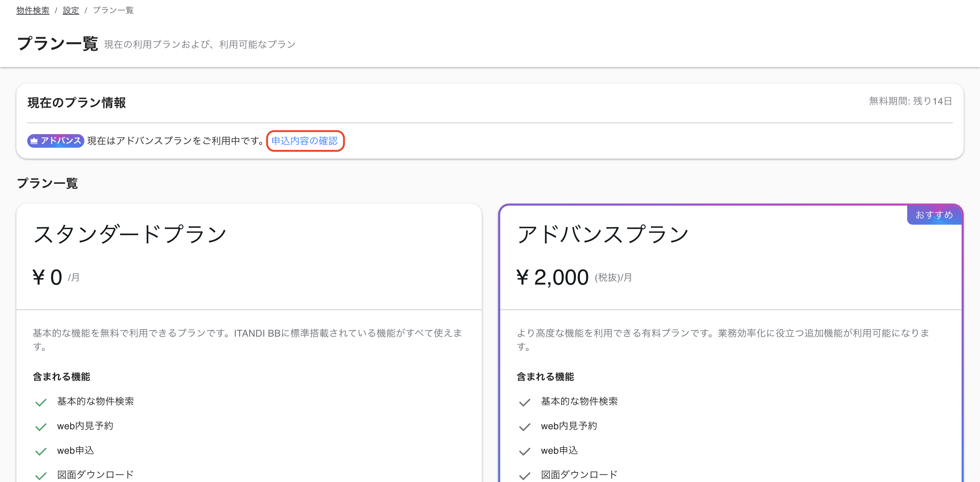Click the gray check beside web内見予約 in Advance
The width and height of the screenshot is (980, 482).
coord(525,427)
